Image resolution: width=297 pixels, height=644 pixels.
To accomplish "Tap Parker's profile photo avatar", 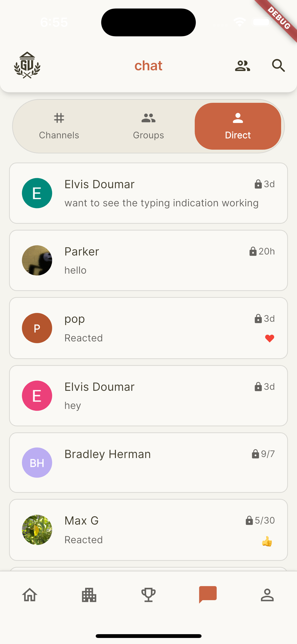I will [37, 260].
